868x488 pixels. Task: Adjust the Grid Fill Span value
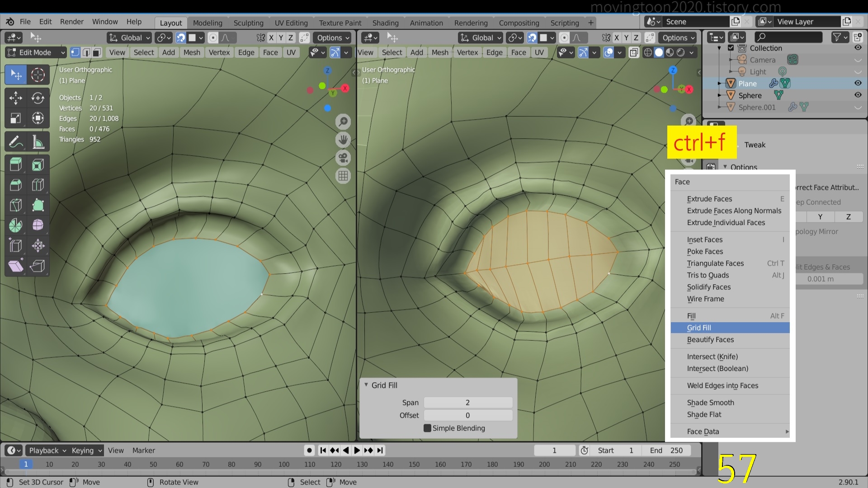(468, 403)
